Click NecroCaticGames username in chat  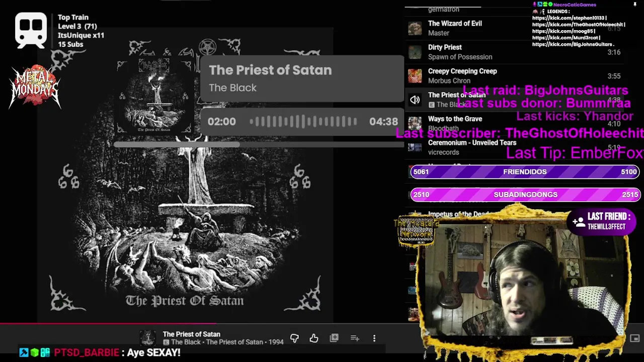click(575, 5)
